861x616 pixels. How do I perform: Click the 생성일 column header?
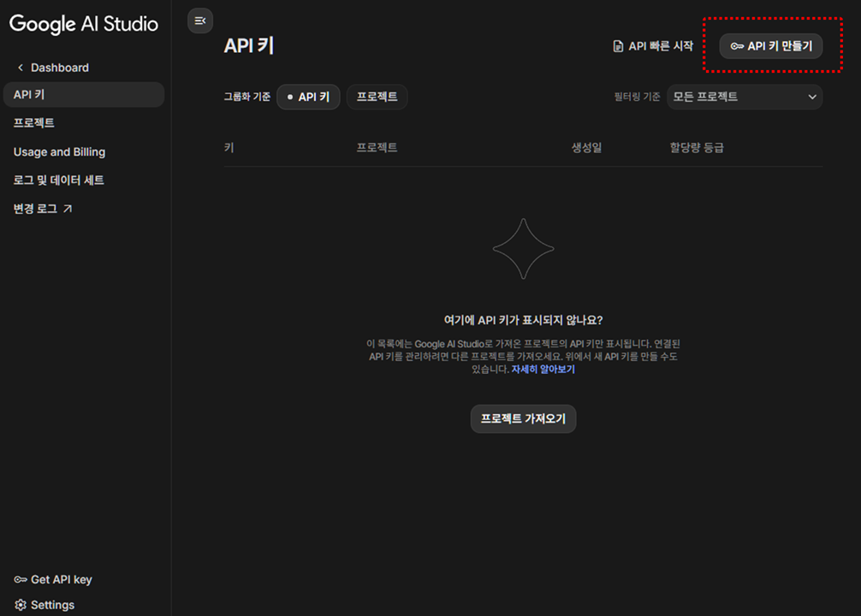586,147
